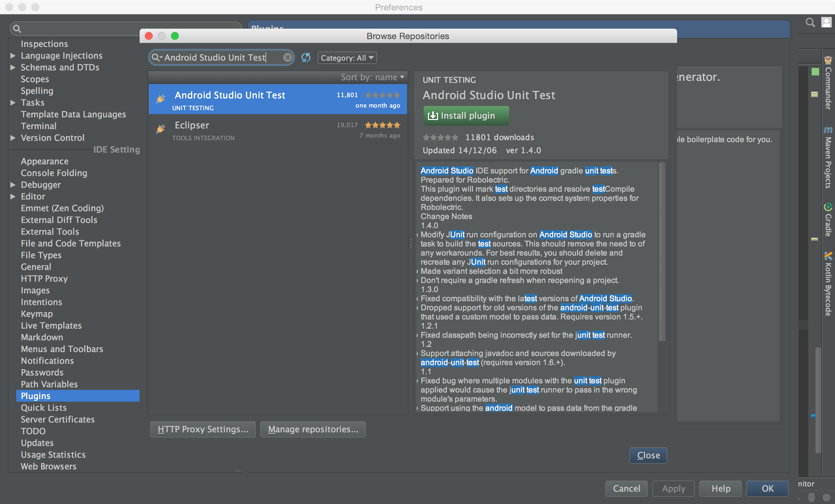Open Manage repositories dialog
The width and height of the screenshot is (835, 504).
point(313,429)
